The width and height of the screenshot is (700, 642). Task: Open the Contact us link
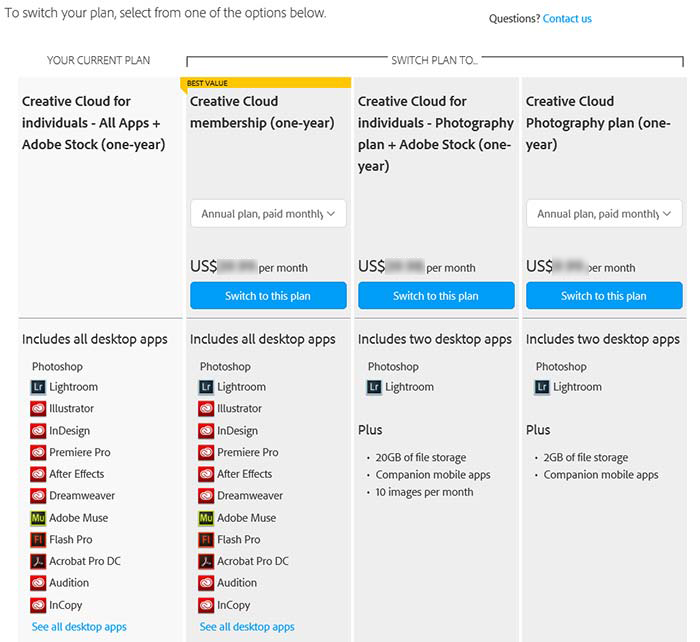tap(567, 19)
